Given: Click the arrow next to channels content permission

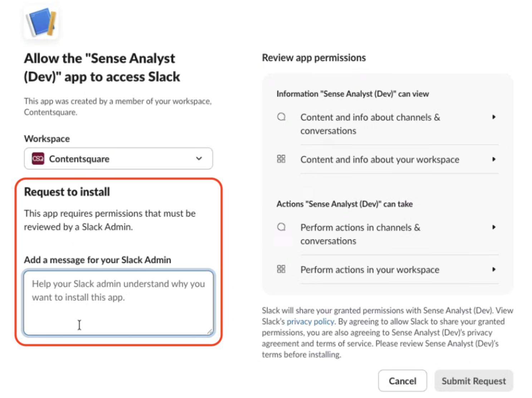Looking at the screenshot, I should pos(494,117).
